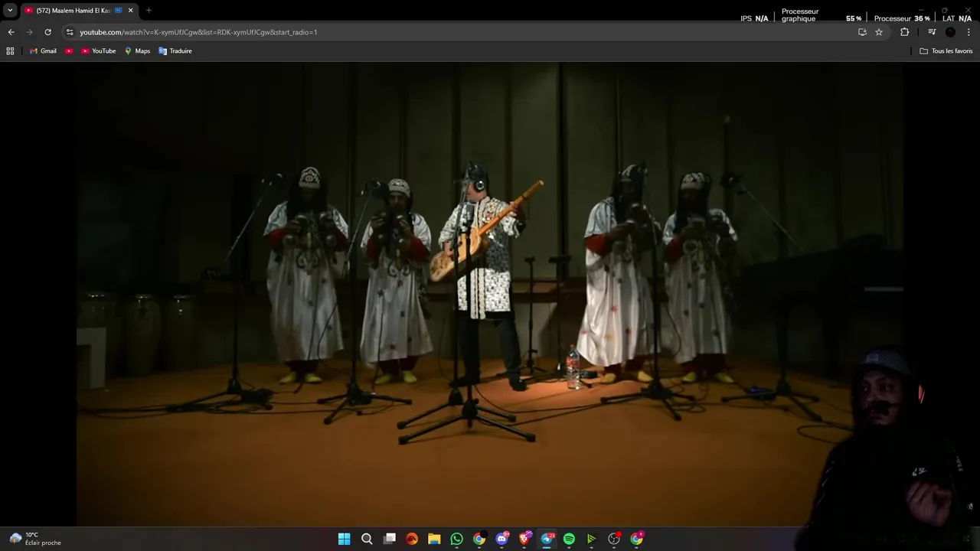
Task: Open the Extensions puzzle icon
Action: 904,32
